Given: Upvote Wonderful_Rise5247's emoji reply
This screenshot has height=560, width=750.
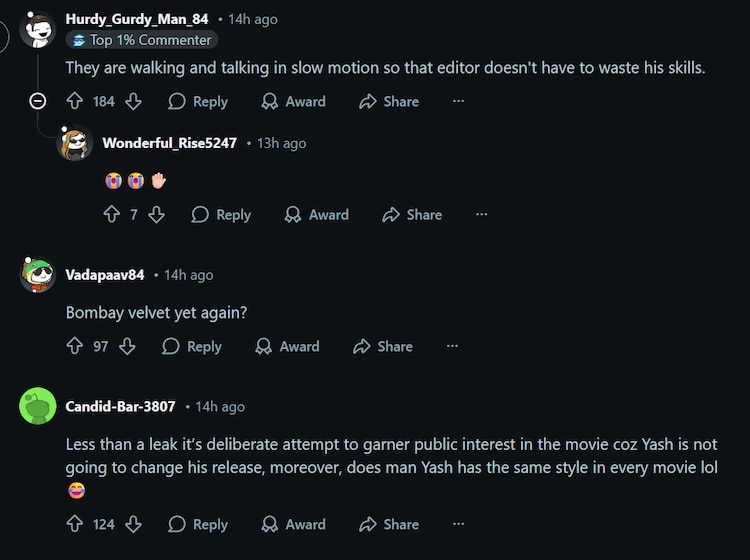Looking at the screenshot, I should coord(111,214).
